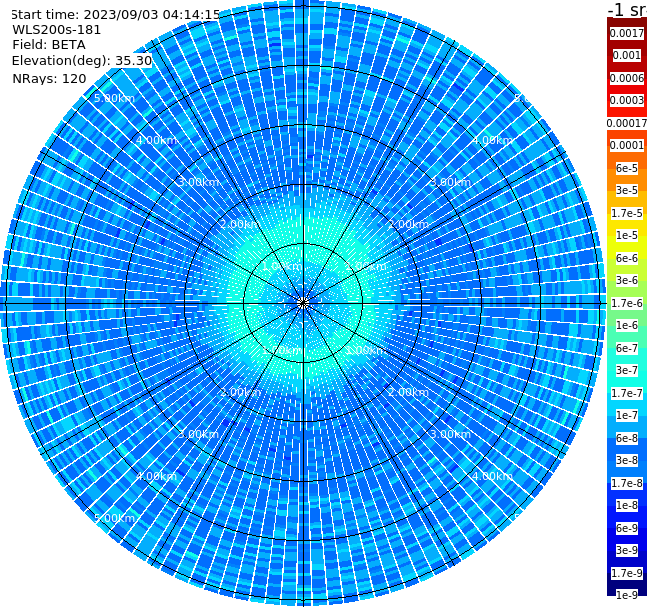This screenshot has width=647, height=607.
Task: Click the lower-left 5.00km range ring label
Action: coord(114,518)
